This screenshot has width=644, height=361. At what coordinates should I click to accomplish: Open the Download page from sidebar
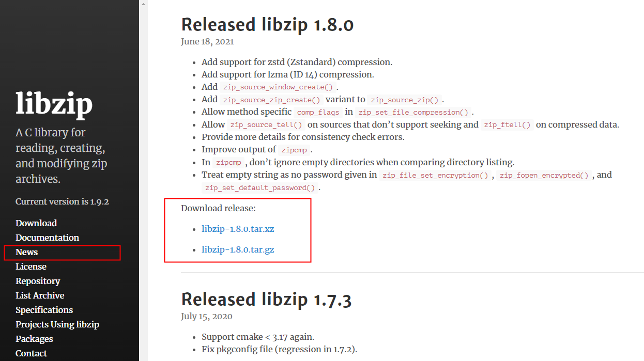pos(36,223)
